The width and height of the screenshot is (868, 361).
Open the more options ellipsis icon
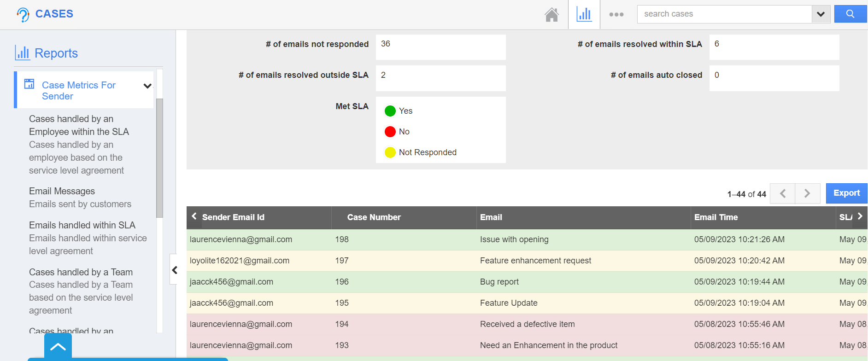pyautogui.click(x=616, y=15)
